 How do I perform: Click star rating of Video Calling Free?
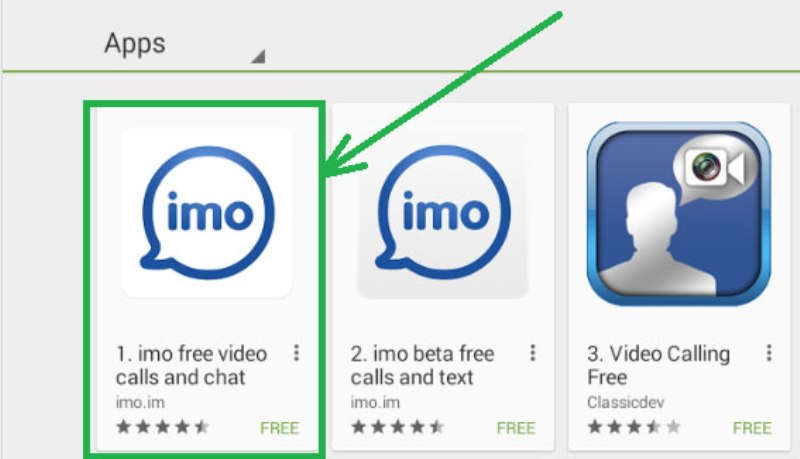coord(634,426)
